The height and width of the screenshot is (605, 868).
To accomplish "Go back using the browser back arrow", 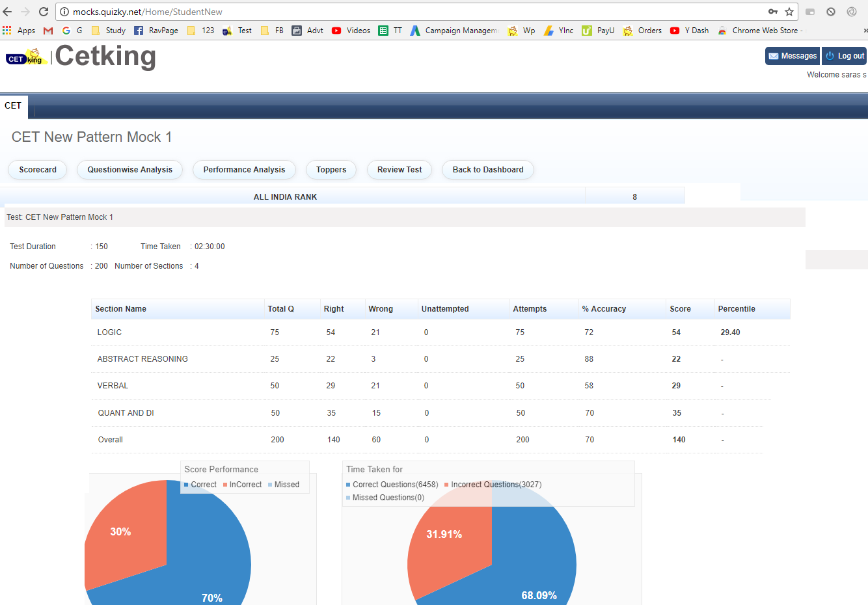I will click(x=7, y=12).
